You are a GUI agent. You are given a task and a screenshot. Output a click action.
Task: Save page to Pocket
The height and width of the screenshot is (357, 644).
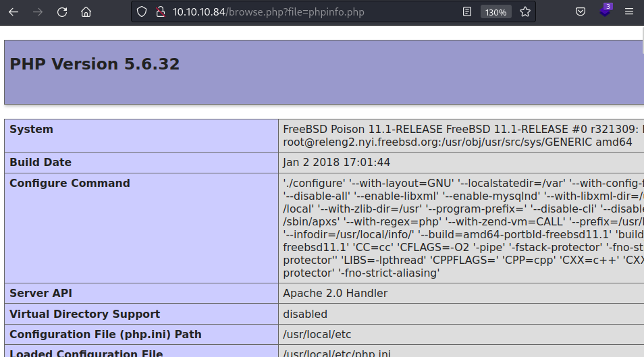(x=581, y=12)
